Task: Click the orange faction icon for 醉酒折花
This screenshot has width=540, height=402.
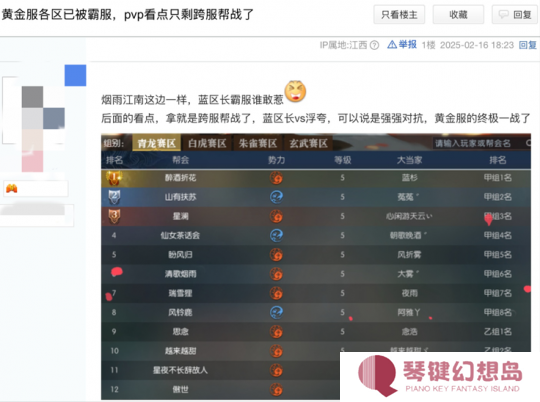Action: 276,178
